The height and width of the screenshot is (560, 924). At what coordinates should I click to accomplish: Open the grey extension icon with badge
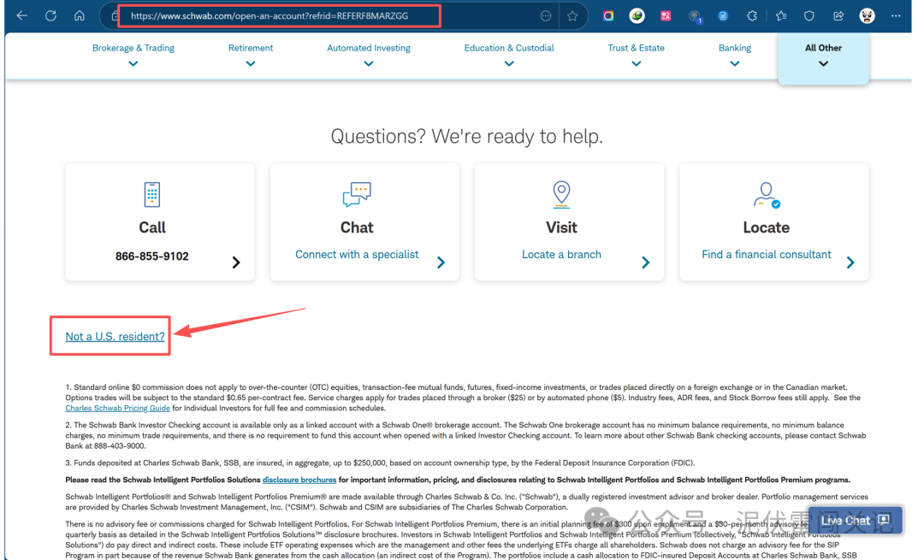pos(695,16)
